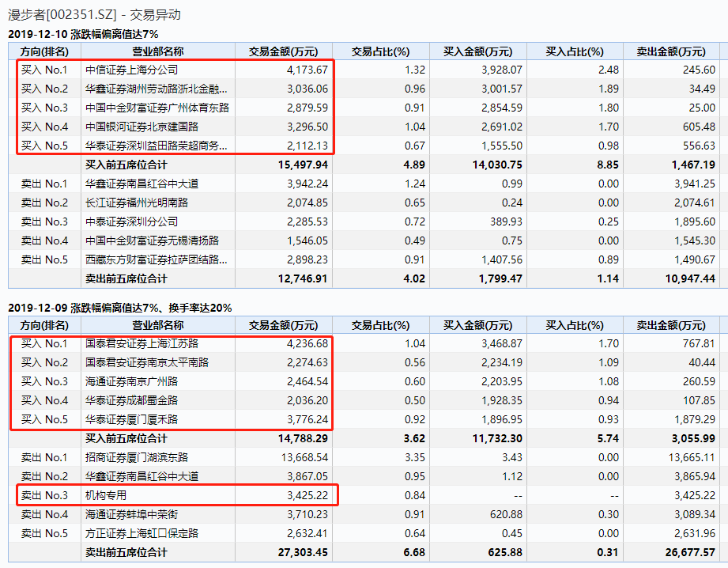Click 买入前五席位合计 row totaling 15,497.94

(x=126, y=165)
